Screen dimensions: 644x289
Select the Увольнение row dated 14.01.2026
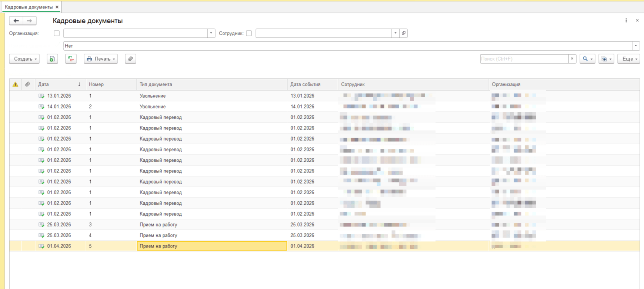[x=324, y=107]
